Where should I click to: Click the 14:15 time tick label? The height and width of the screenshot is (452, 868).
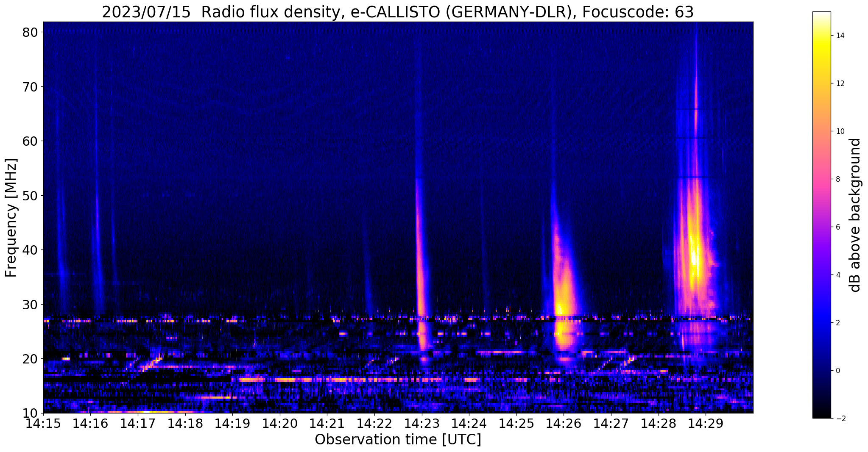[43, 424]
